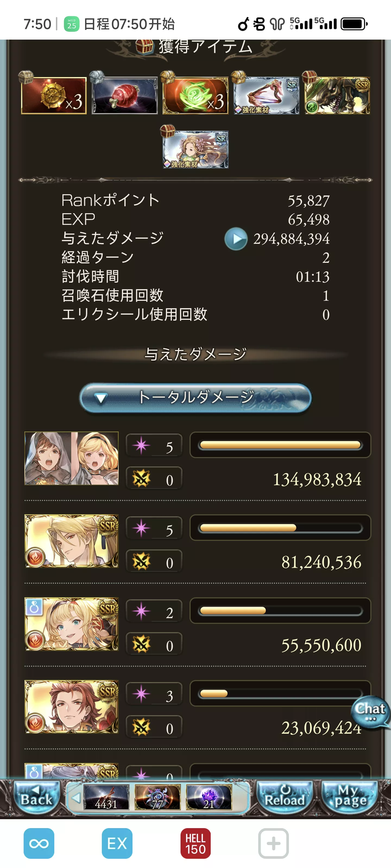Expand the トータルダメージ dropdown
The height and width of the screenshot is (868, 391).
coord(195,398)
